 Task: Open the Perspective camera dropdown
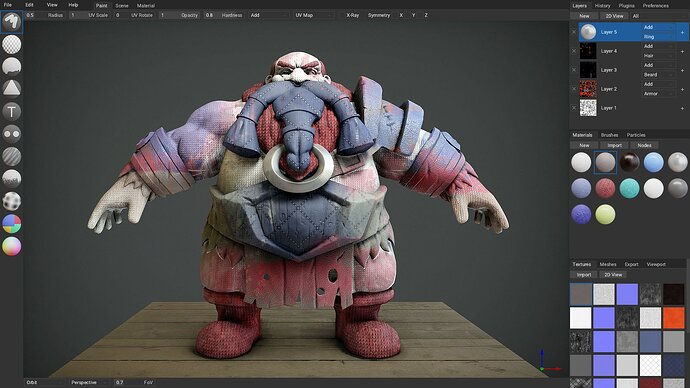pyautogui.click(x=89, y=383)
